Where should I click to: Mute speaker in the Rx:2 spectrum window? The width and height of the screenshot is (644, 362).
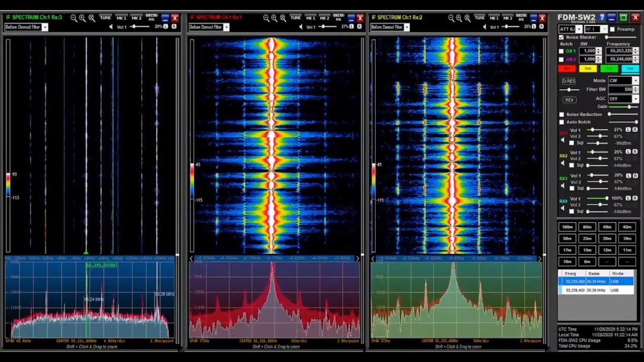[x=486, y=27]
